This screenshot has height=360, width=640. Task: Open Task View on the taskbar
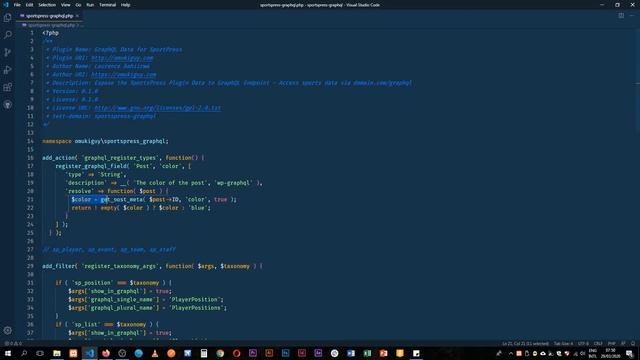click(40, 353)
